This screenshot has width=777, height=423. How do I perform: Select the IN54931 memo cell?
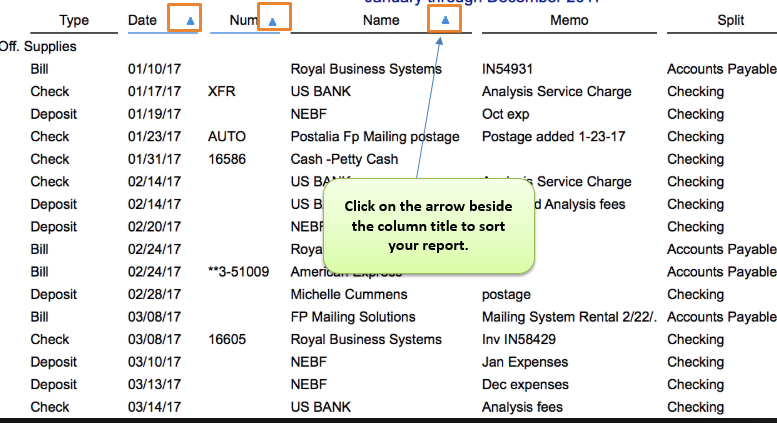pos(507,69)
